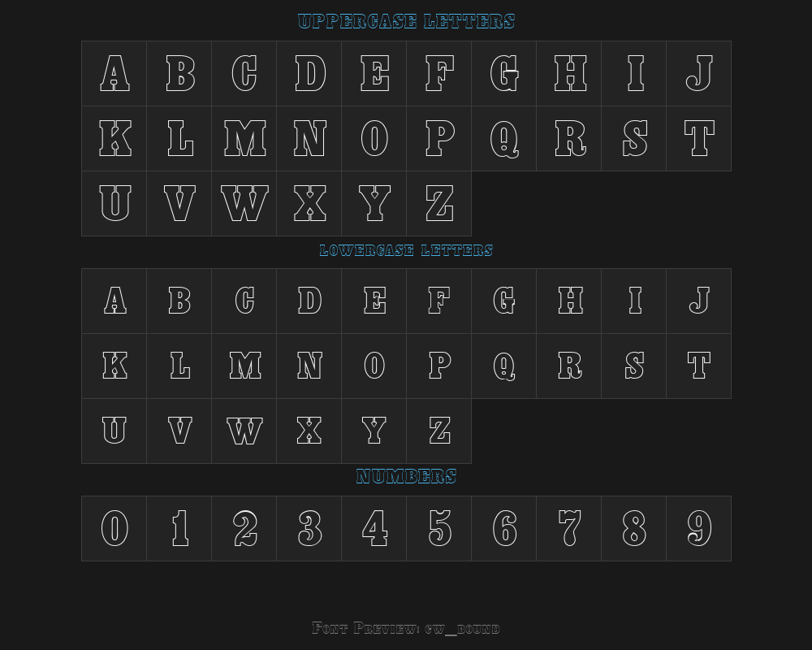
Task: Click the lowercase letter w glyph
Action: [244, 431]
